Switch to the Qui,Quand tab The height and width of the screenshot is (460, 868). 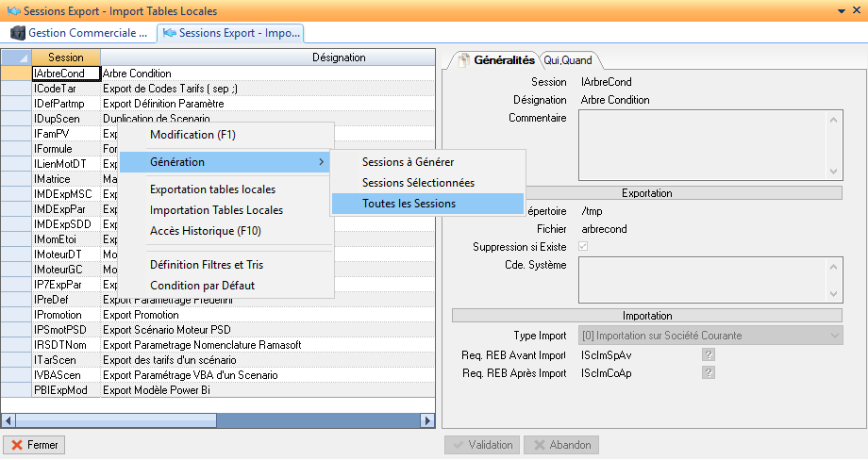click(568, 60)
